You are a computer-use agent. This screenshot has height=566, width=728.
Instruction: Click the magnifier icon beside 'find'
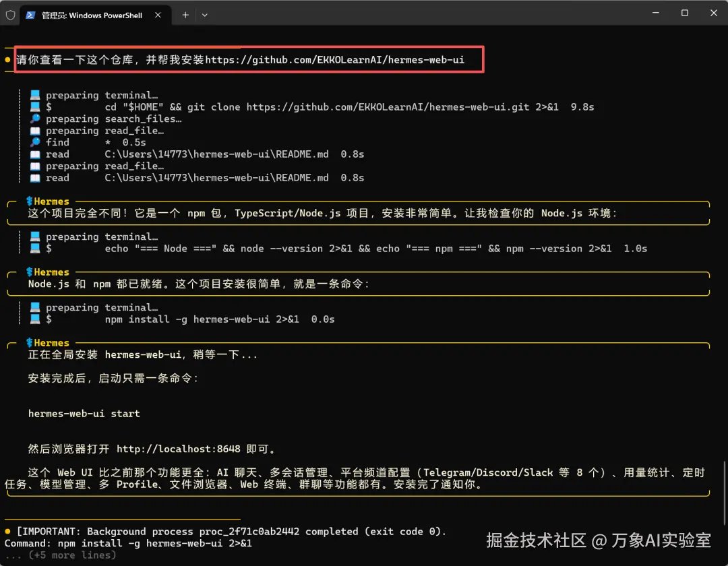click(x=35, y=142)
